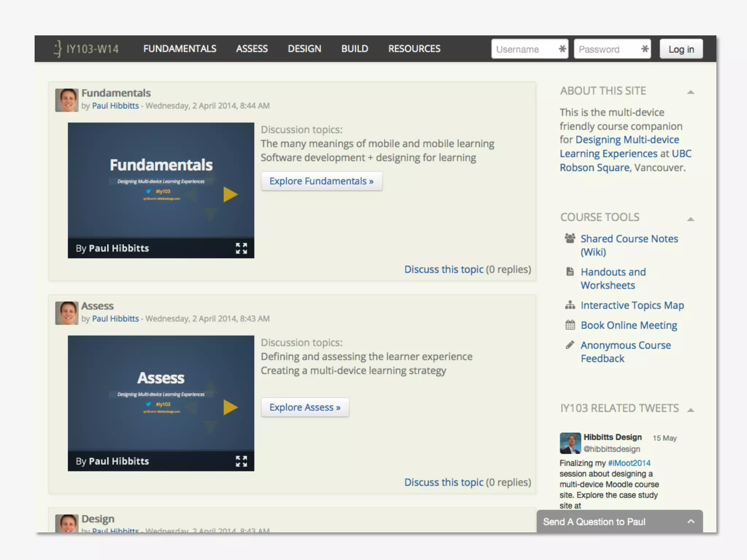The width and height of the screenshot is (747, 560).
Task: Play the Assess slideshow next arrow
Action: point(230,407)
